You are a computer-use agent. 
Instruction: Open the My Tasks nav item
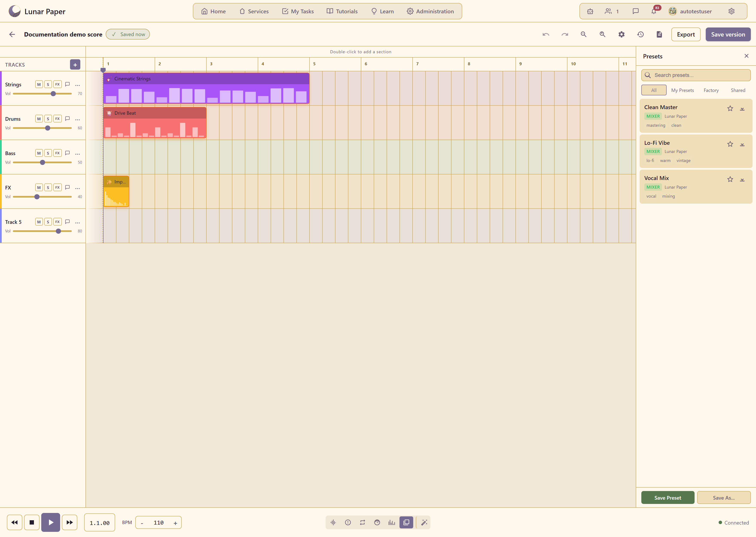pos(298,11)
